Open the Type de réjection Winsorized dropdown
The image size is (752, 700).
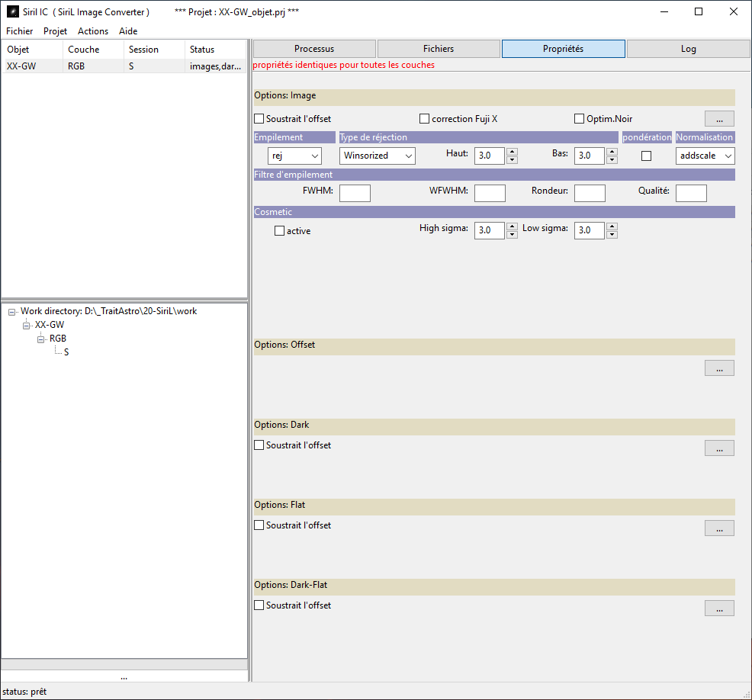click(x=378, y=156)
